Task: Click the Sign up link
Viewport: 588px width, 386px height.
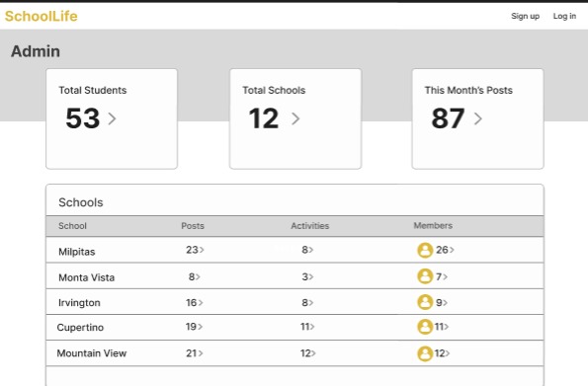Action: tap(525, 16)
